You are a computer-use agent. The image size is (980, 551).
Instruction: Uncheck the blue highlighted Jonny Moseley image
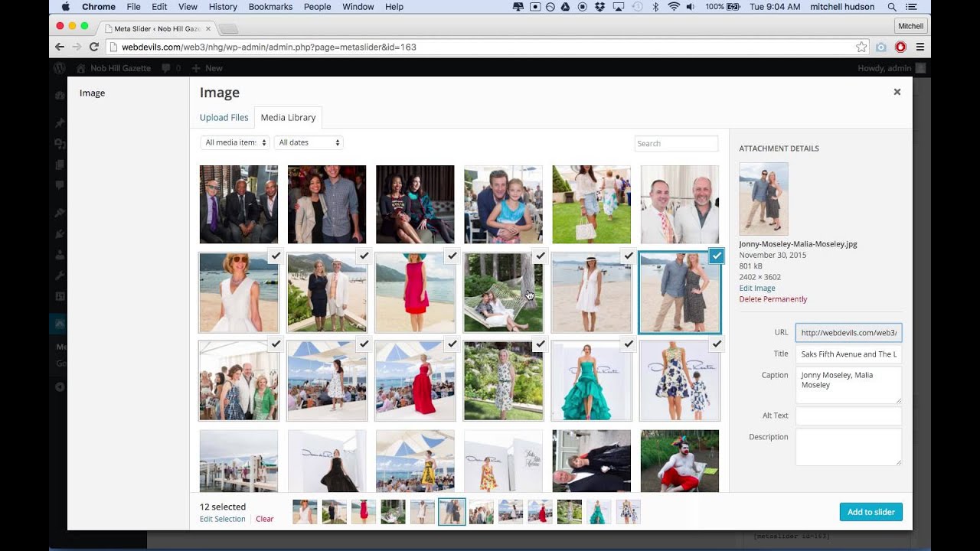(x=717, y=256)
